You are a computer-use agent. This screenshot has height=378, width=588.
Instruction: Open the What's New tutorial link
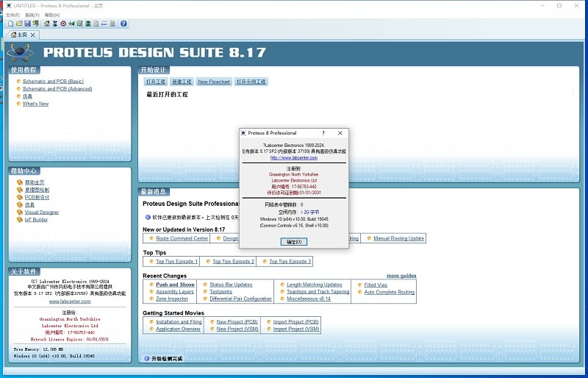pyautogui.click(x=35, y=104)
